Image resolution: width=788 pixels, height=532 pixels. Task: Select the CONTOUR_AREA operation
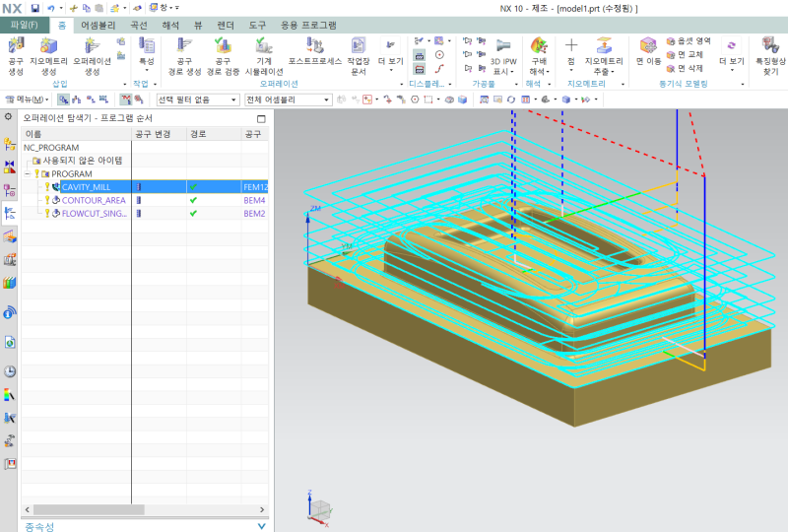94,200
